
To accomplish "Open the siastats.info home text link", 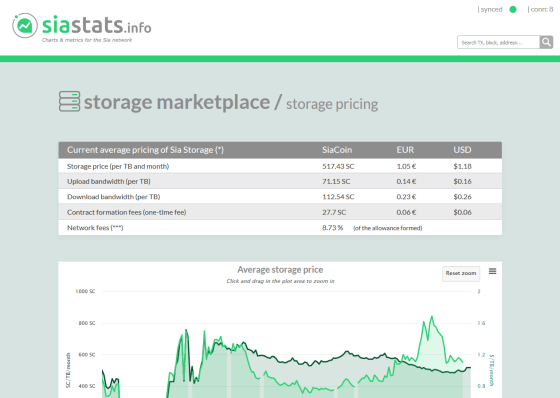I will (96, 25).
